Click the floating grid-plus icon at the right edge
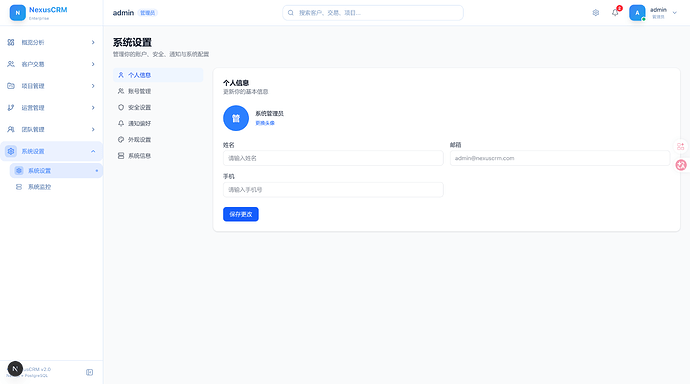690x384 pixels. pos(680,146)
